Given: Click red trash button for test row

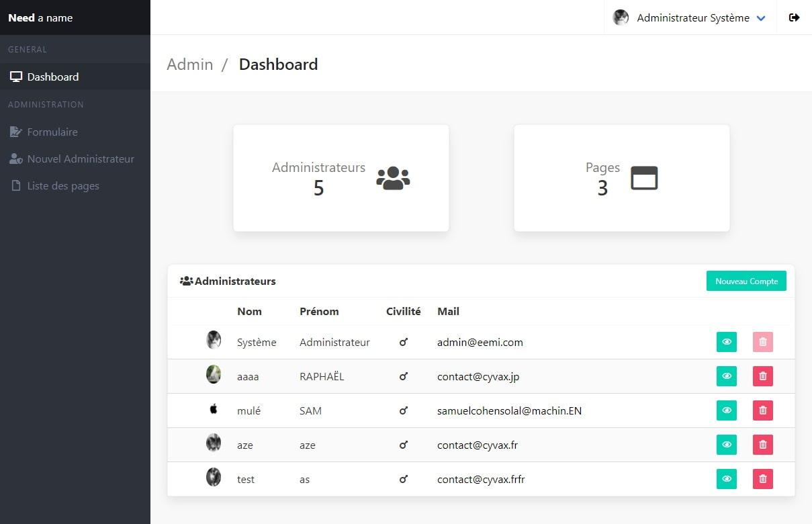Looking at the screenshot, I should coord(762,479).
